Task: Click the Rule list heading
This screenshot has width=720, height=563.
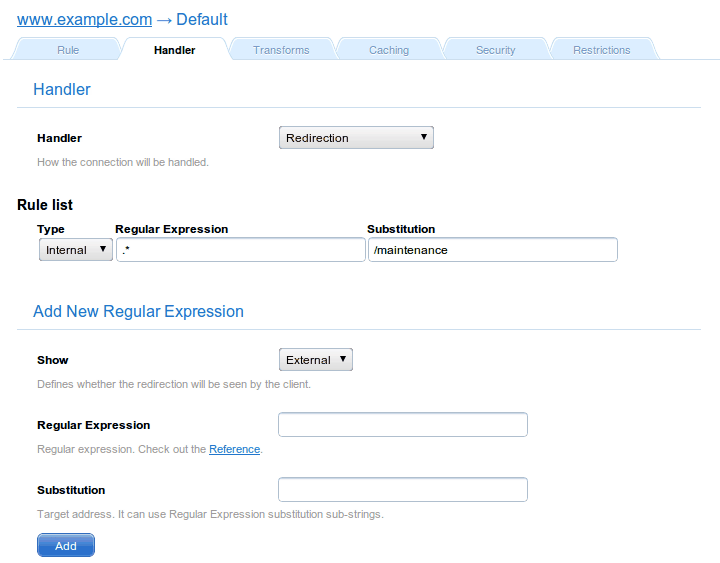Action: [45, 205]
